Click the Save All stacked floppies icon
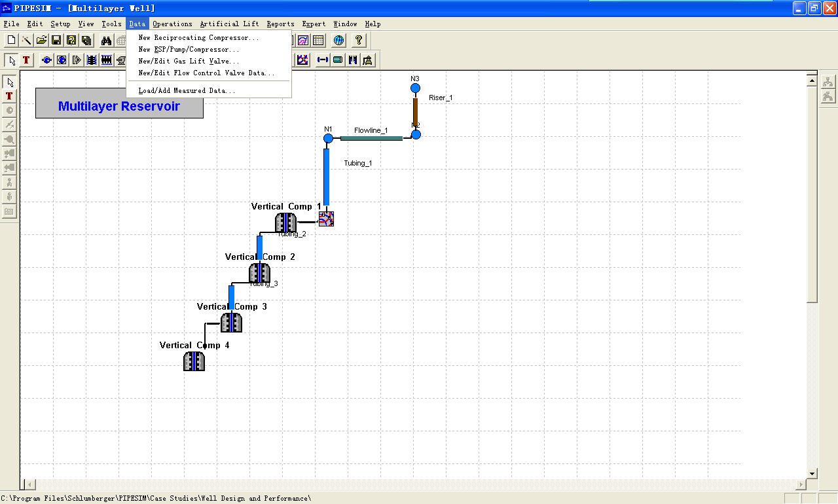 pyautogui.click(x=86, y=40)
